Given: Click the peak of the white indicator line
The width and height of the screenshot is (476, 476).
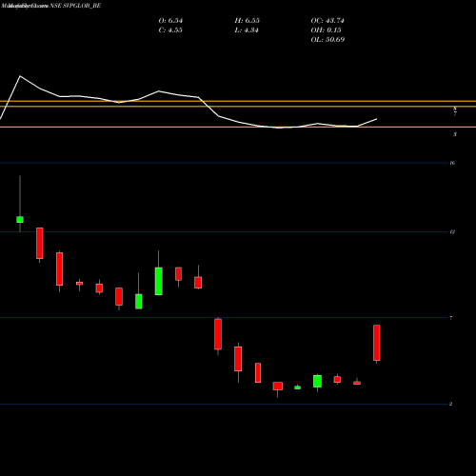Looking at the screenshot, I should (20, 76).
